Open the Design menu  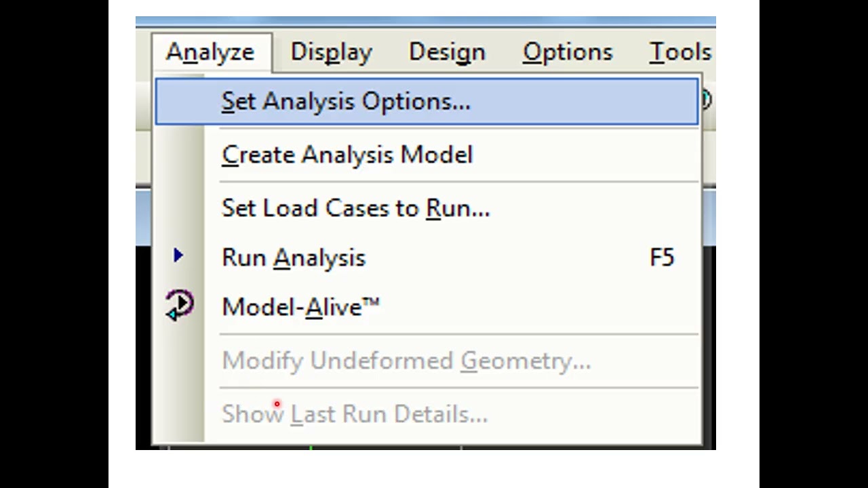pos(447,52)
